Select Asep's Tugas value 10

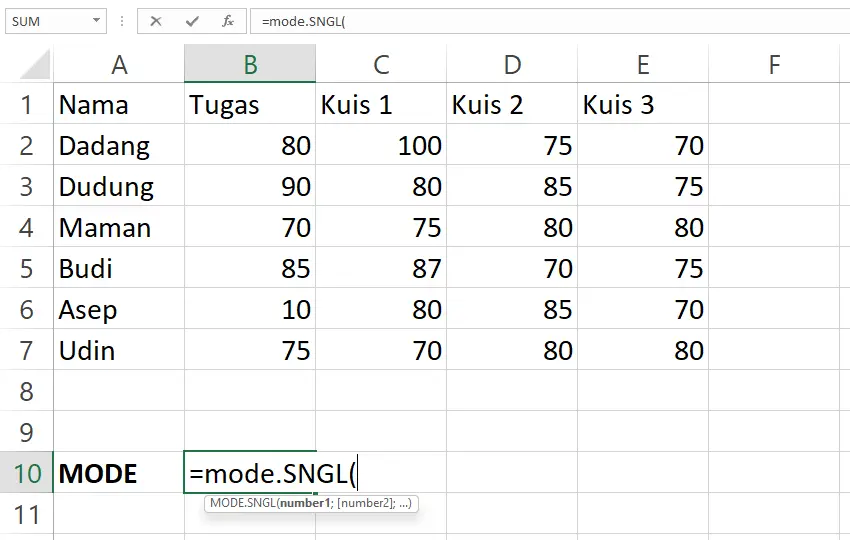click(250, 310)
